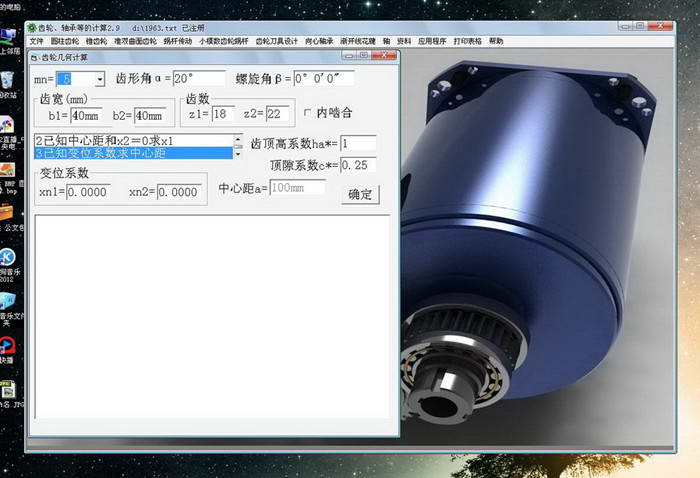Click inside the empty results text area

212,317
